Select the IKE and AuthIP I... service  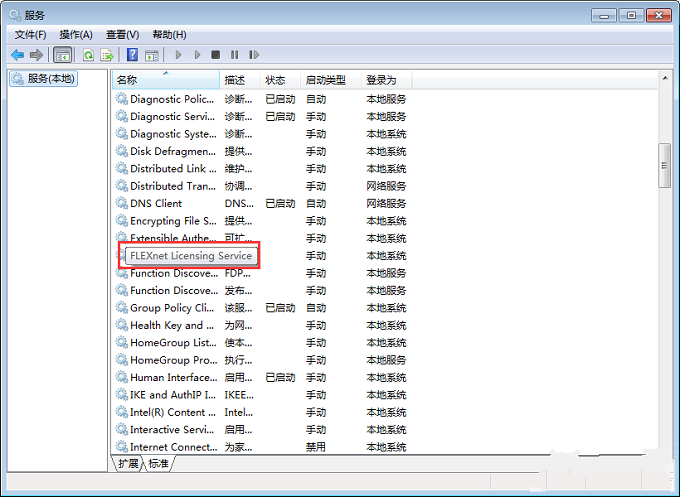pos(261,395)
